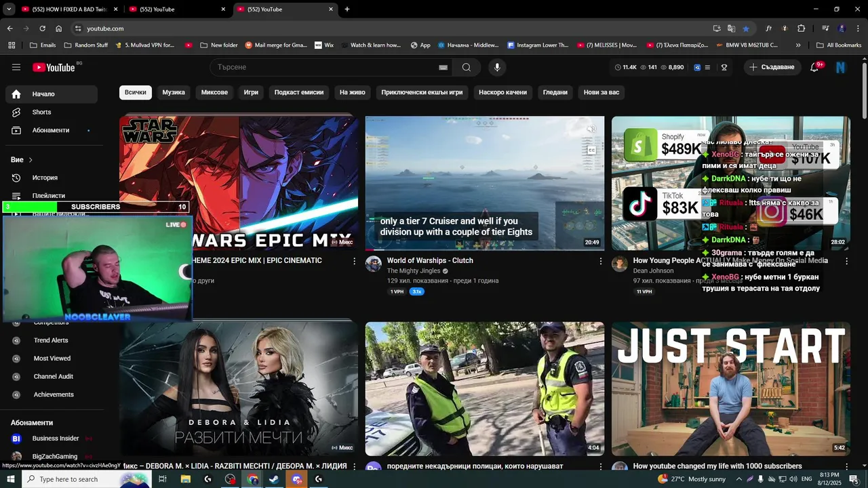The width and height of the screenshot is (868, 488).
Task: Select the 'Наскоро качени' chip
Action: coord(502,92)
